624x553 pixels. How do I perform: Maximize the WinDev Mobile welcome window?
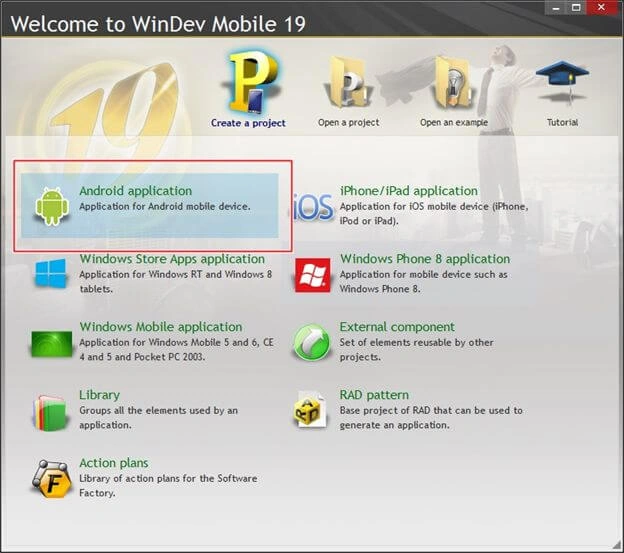pyautogui.click(x=576, y=8)
